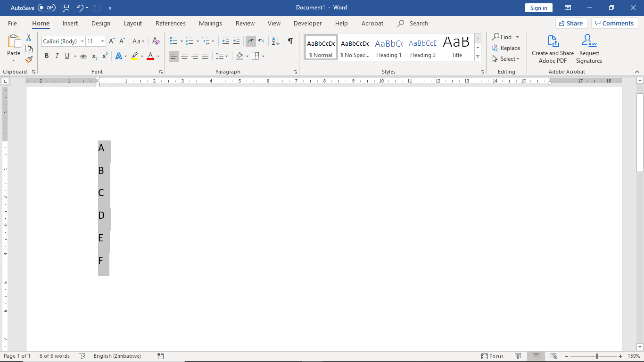Switch to the Acrobat tab
Screen dimensions: 644x362
pyautogui.click(x=372, y=23)
